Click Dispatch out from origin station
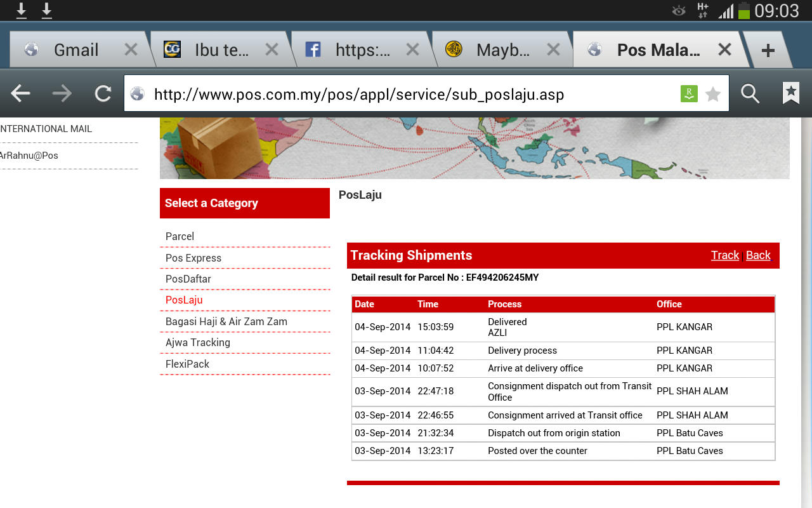 pyautogui.click(x=554, y=433)
